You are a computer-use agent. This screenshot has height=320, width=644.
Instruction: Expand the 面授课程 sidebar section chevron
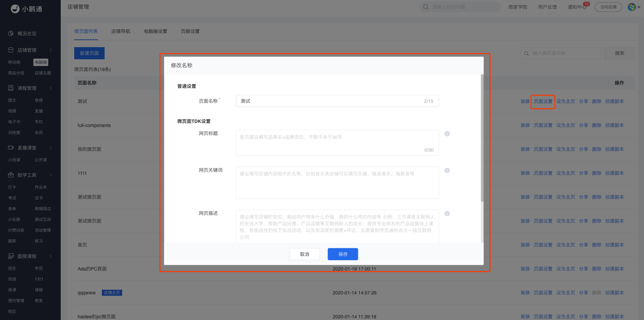click(51, 256)
